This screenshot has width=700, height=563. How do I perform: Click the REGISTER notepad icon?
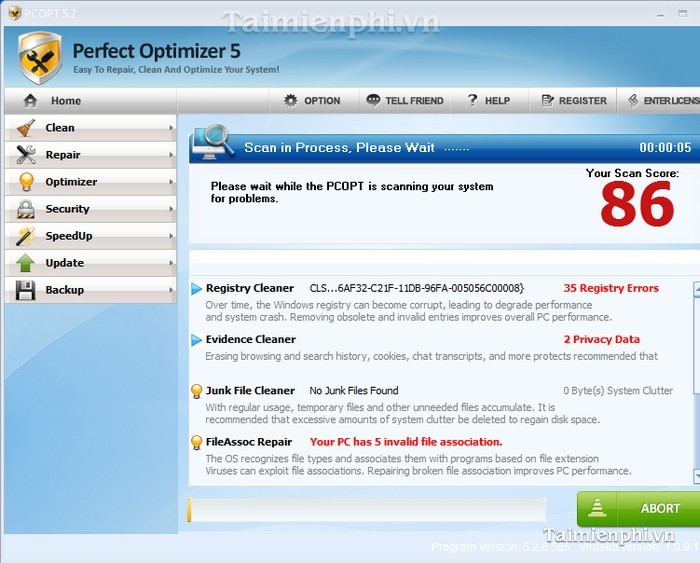point(547,100)
